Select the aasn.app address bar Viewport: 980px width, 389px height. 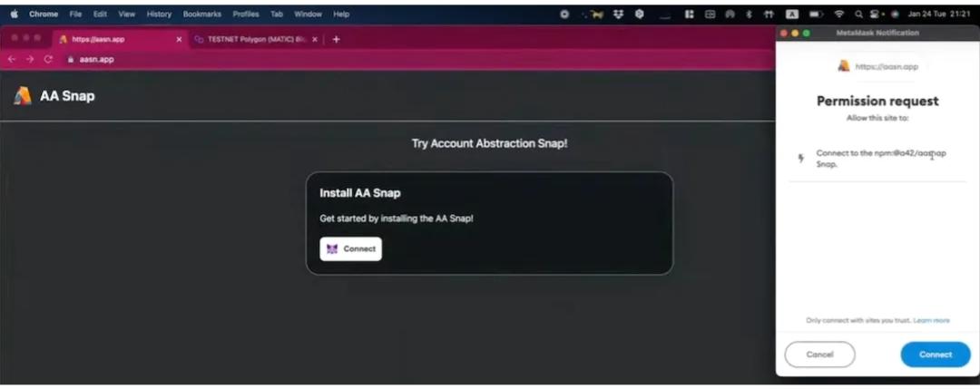point(400,59)
